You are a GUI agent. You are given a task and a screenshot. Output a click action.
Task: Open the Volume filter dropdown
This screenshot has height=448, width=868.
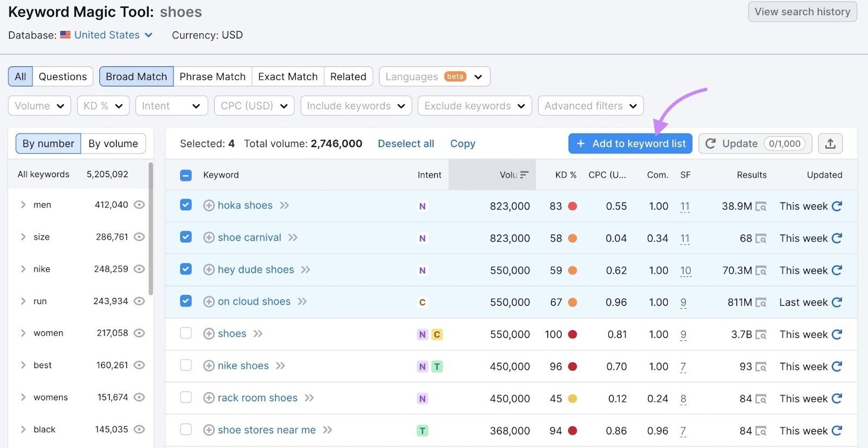(40, 106)
